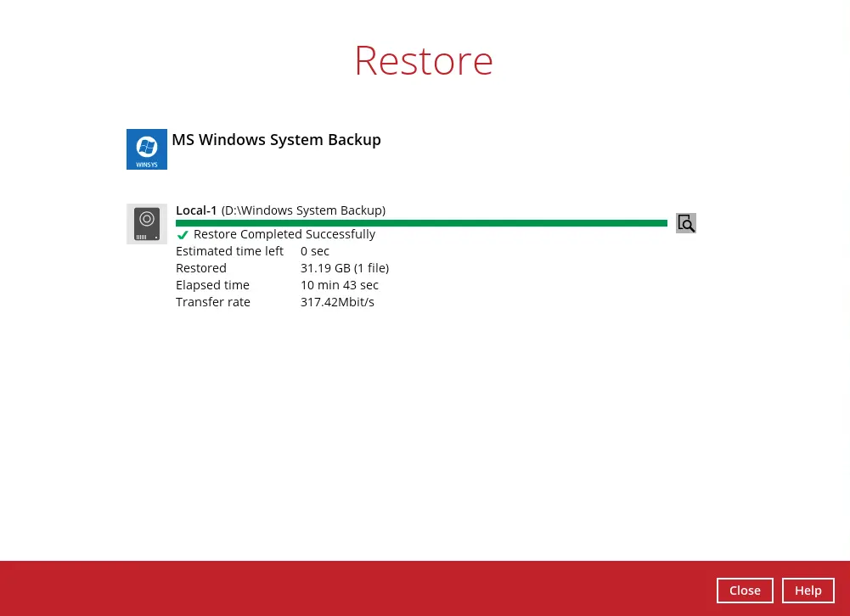This screenshot has height=616, width=850.
Task: Click the Estimated time left label
Action: 229,251
